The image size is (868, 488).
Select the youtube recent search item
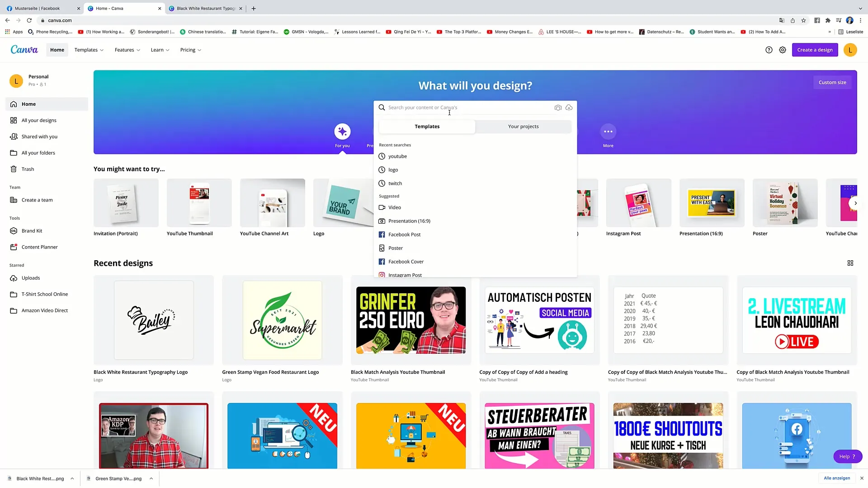pyautogui.click(x=398, y=156)
